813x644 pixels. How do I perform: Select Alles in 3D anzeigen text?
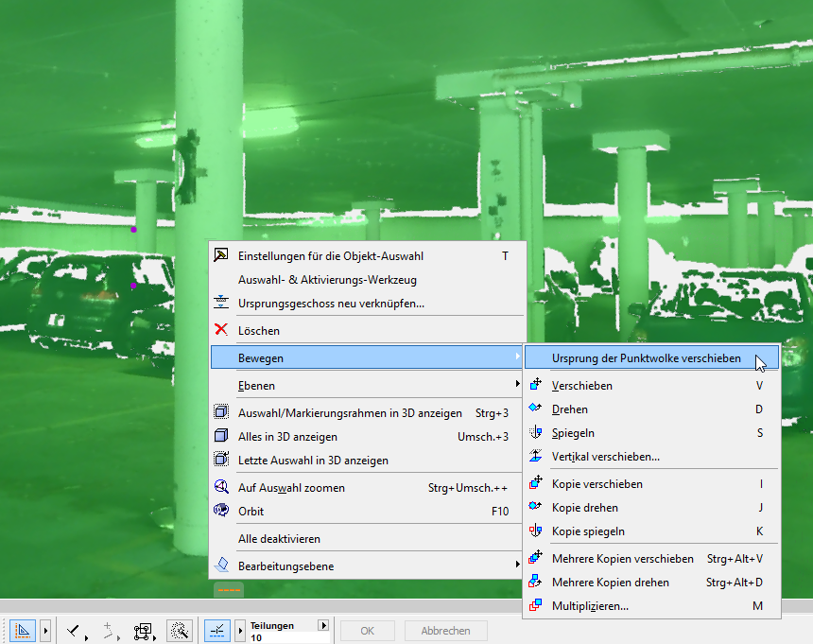[287, 437]
